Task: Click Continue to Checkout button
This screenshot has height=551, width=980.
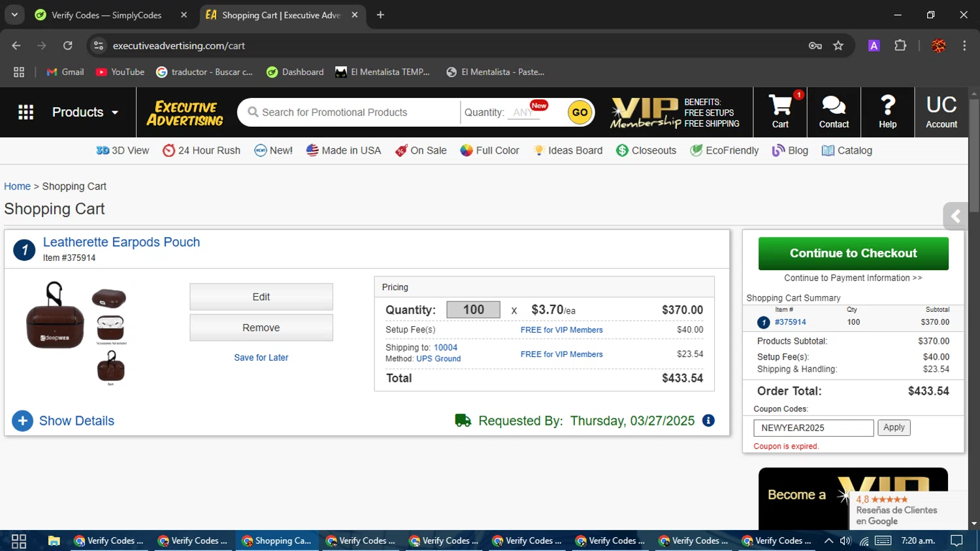Action: (853, 254)
